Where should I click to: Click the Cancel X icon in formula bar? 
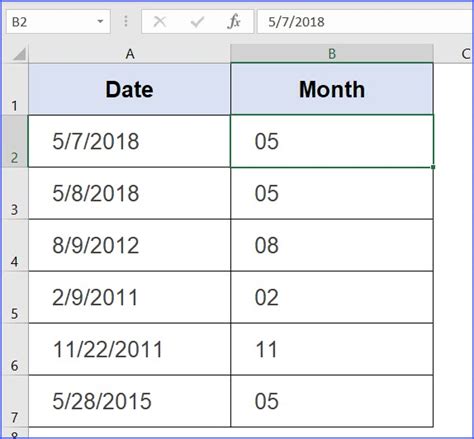pos(160,22)
